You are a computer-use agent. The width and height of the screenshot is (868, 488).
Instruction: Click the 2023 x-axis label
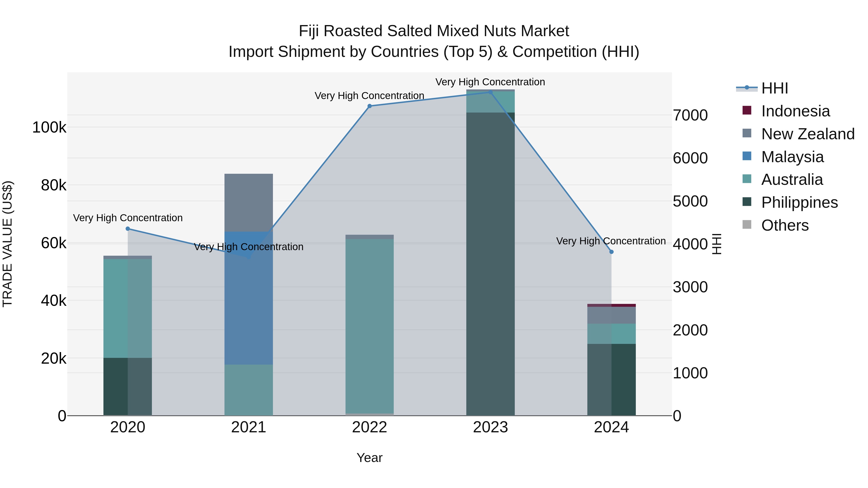pyautogui.click(x=490, y=427)
